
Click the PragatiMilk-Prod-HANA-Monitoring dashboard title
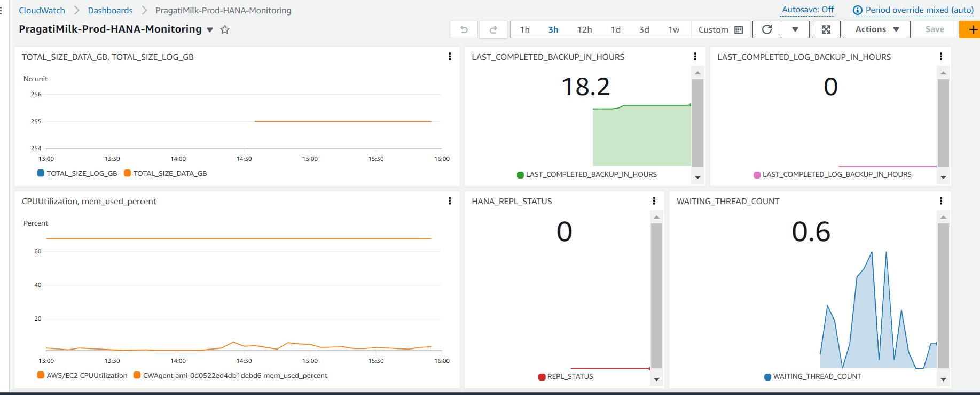(x=110, y=29)
